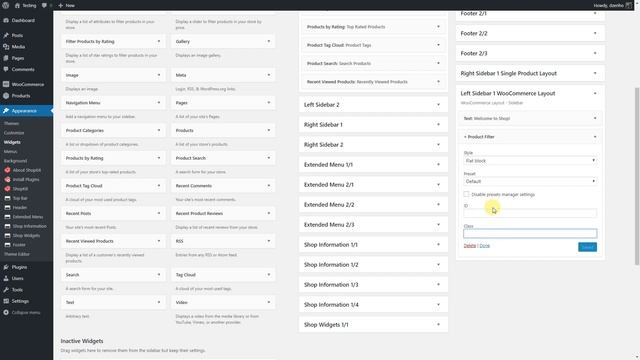Click the Shop Information layout icon
The height and width of the screenshot is (360, 640).
click(7, 227)
